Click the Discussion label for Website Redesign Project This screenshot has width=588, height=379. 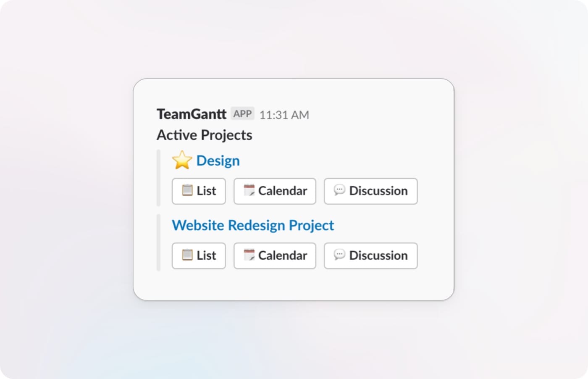click(x=378, y=255)
